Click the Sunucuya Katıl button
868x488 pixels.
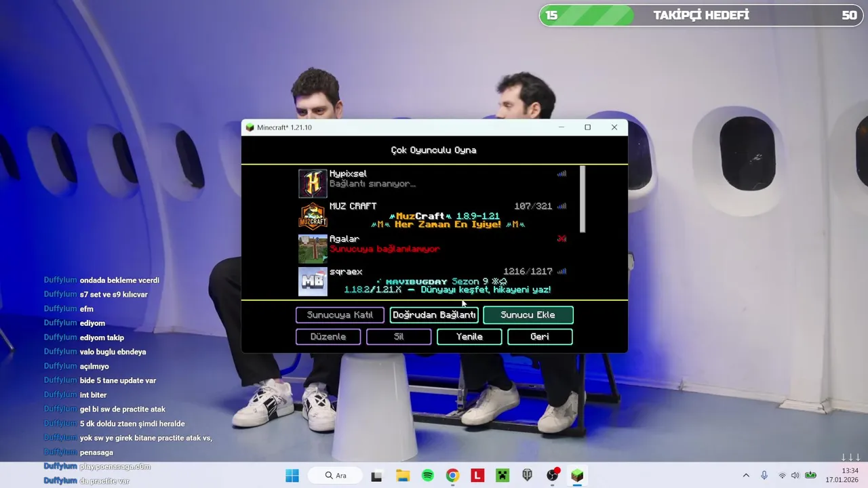point(340,315)
